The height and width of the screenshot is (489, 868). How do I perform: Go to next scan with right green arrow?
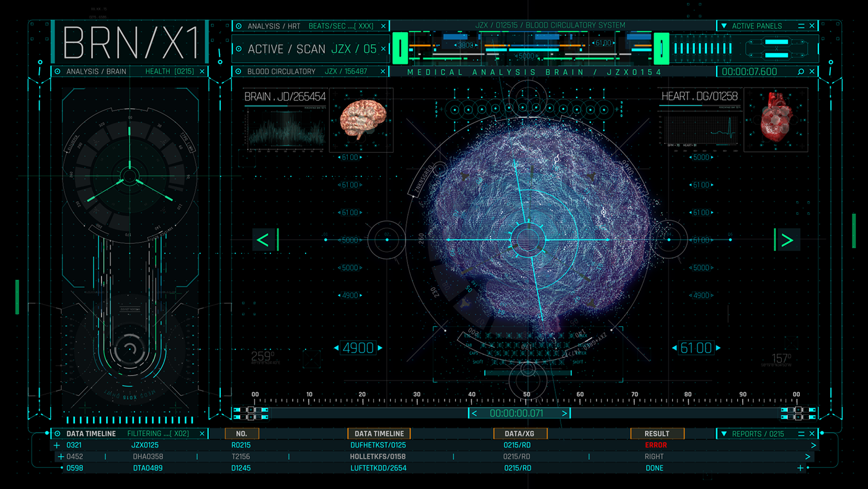(787, 240)
